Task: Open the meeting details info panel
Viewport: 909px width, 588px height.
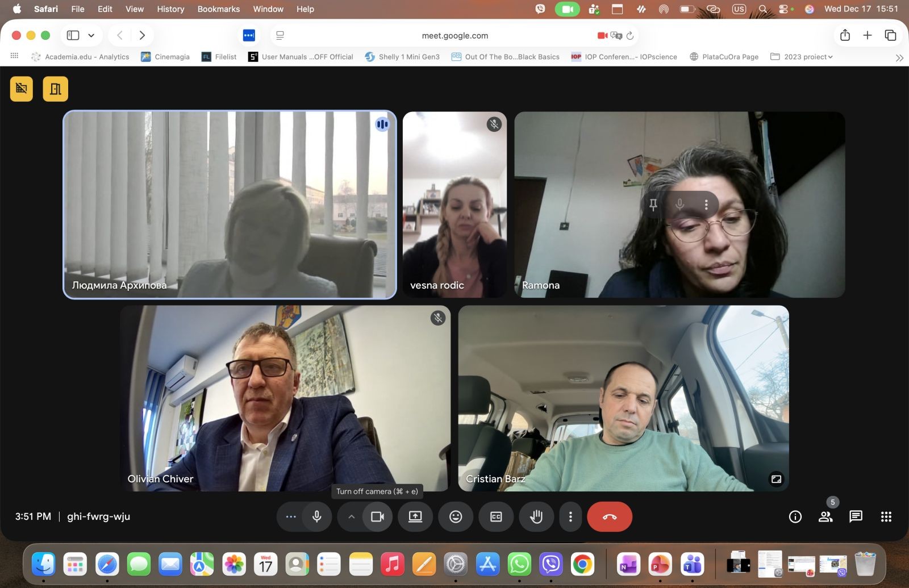Action: [x=795, y=516]
